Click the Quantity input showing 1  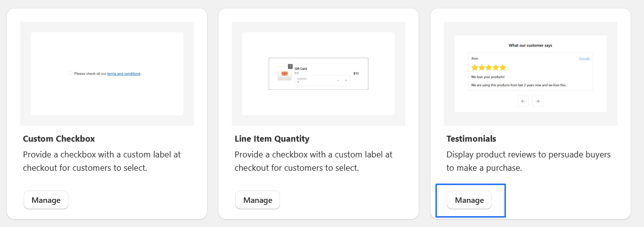coord(314,80)
